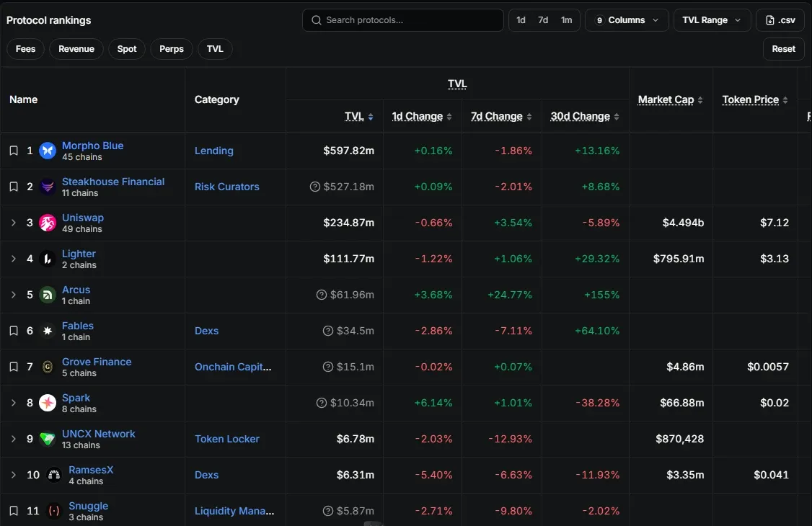
Task: Switch to the Perps filter
Action: (172, 48)
